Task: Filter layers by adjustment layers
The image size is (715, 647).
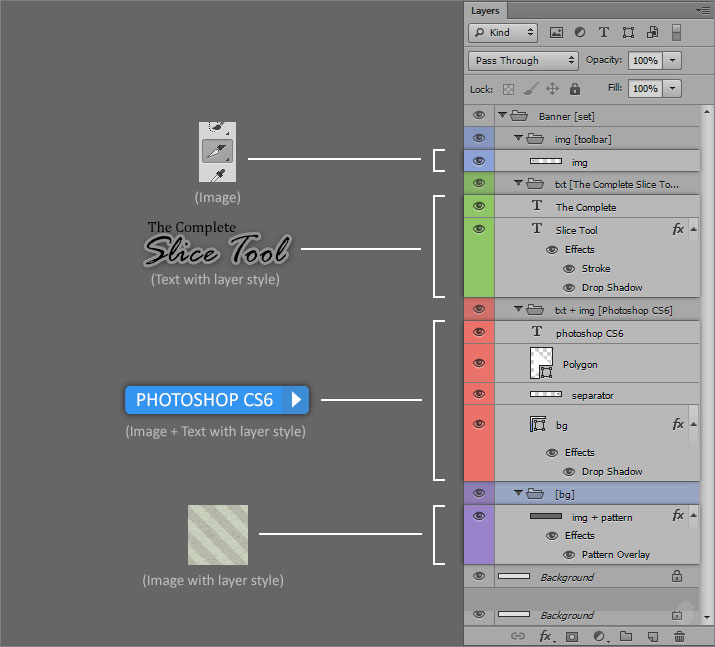Action: [580, 32]
